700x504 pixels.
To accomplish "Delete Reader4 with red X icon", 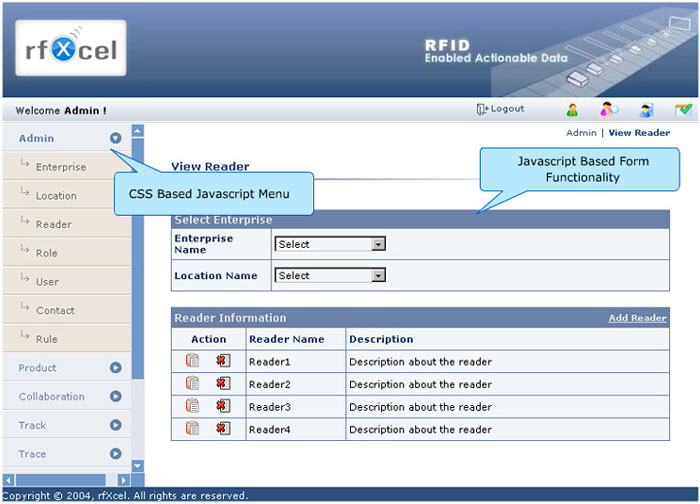I will click(x=223, y=429).
